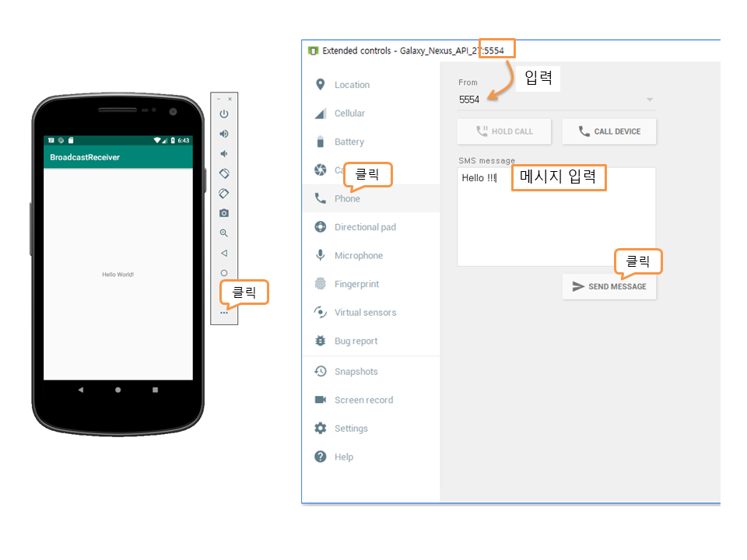This screenshot has height=560, width=747.
Task: Click the CALL DEVICE button
Action: click(609, 131)
